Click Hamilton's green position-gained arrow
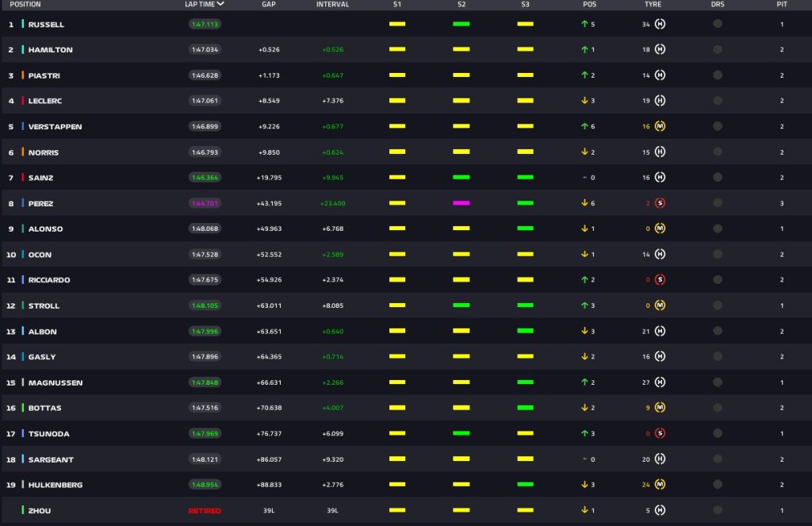 (584, 50)
